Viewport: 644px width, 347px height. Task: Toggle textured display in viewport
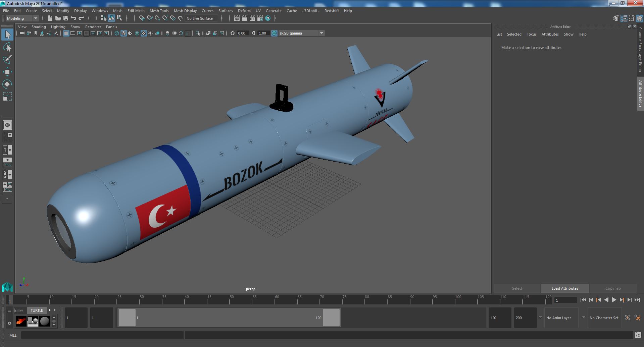[144, 33]
